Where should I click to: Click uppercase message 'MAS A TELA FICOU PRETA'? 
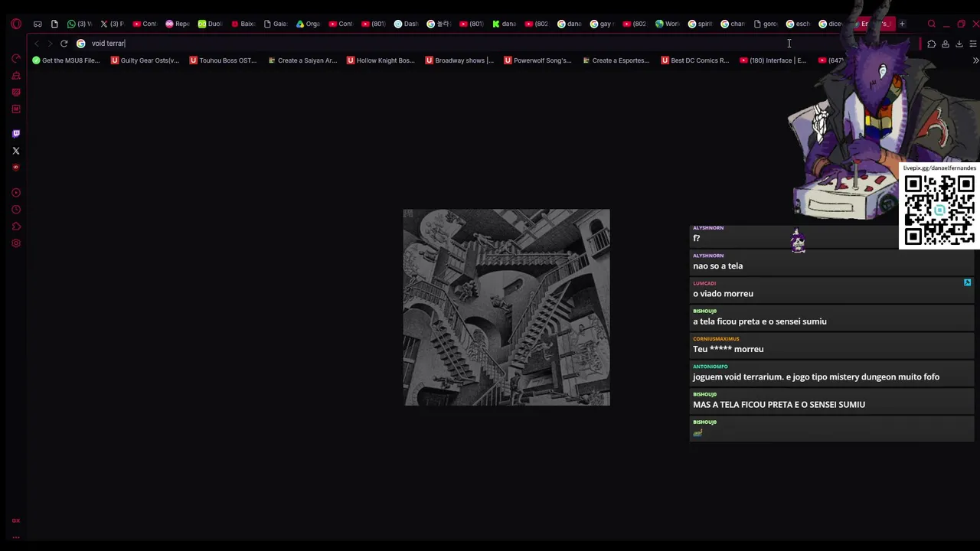click(x=779, y=405)
